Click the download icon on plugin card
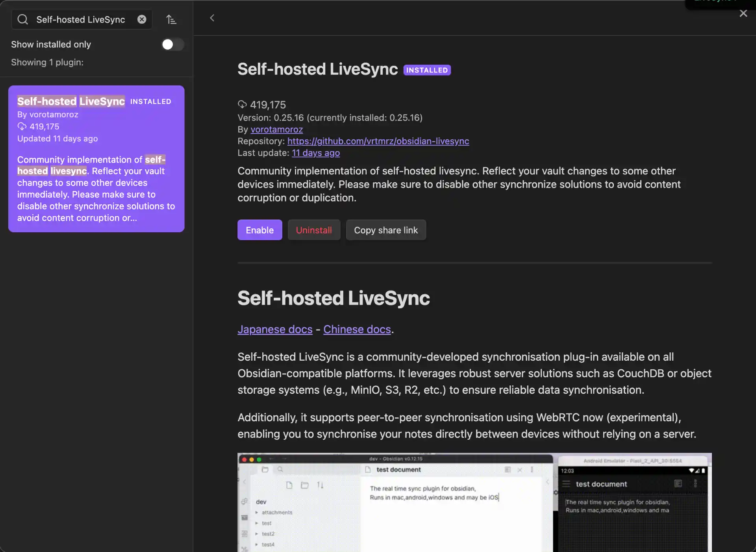The image size is (756, 552). click(22, 126)
